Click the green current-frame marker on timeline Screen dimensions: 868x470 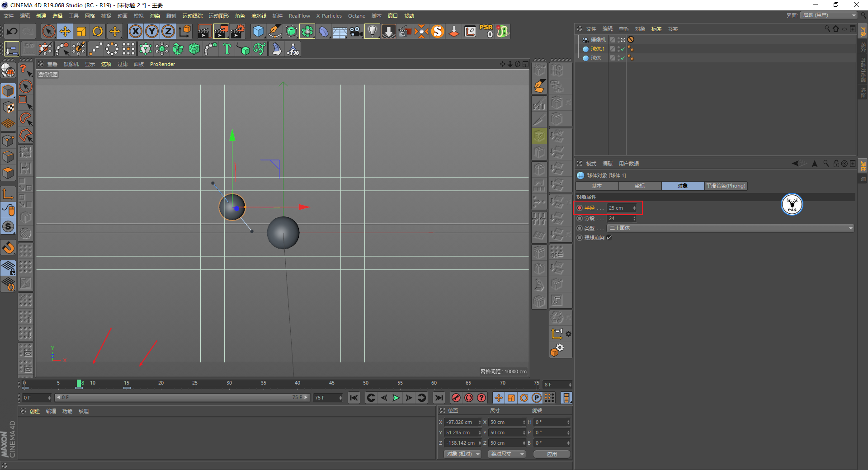79,384
